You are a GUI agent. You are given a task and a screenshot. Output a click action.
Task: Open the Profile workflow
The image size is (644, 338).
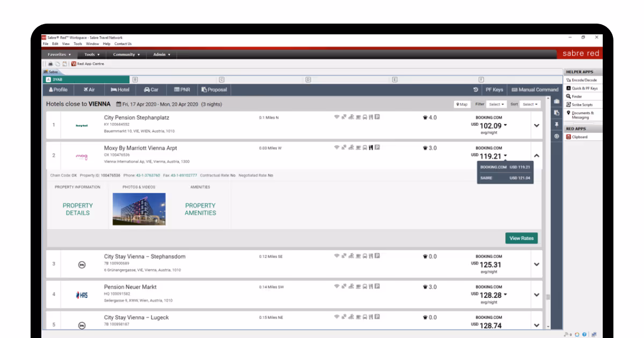pos(58,90)
